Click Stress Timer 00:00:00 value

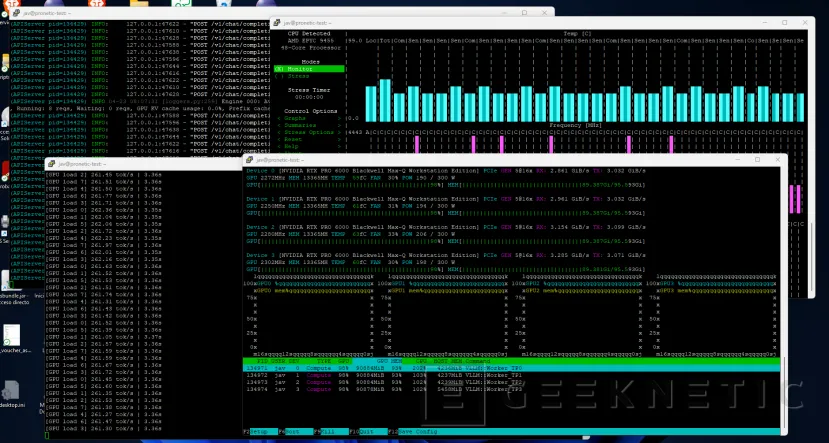[309, 97]
